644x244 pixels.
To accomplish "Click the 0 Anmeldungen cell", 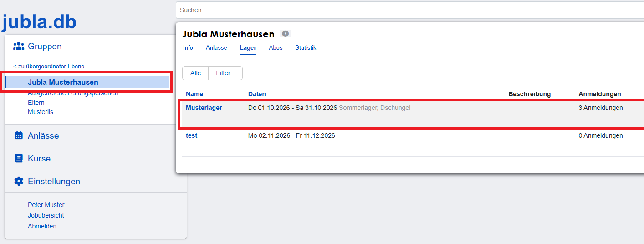I will pos(601,135).
